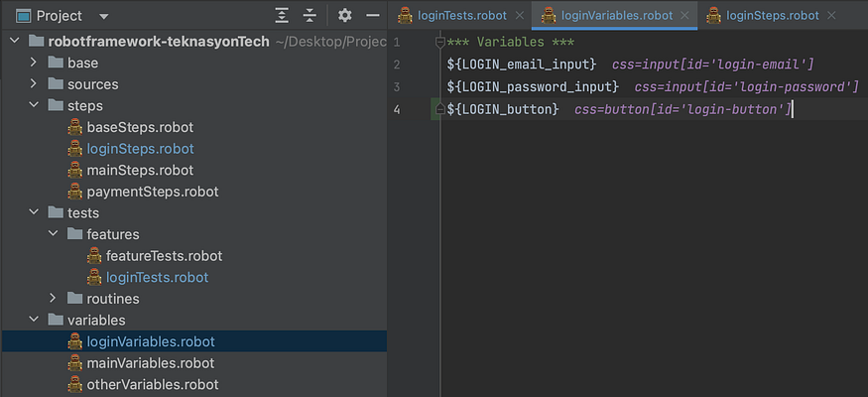
Task: Expand the sources folder
Action: pos(34,84)
